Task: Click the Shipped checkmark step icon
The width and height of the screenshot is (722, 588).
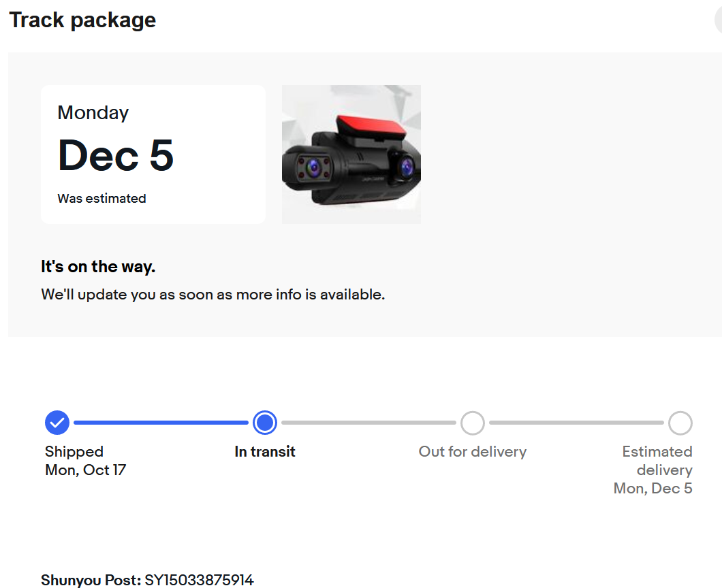Action: pyautogui.click(x=57, y=423)
